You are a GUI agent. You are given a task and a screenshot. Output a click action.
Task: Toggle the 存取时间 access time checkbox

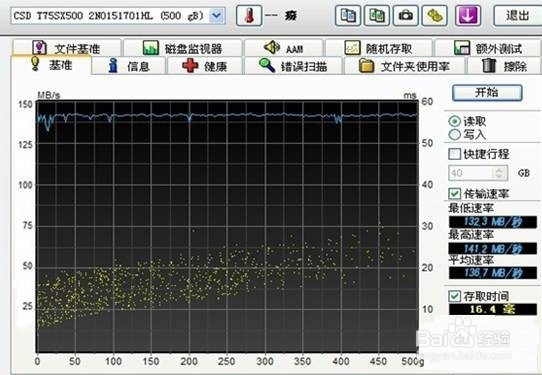click(x=454, y=296)
